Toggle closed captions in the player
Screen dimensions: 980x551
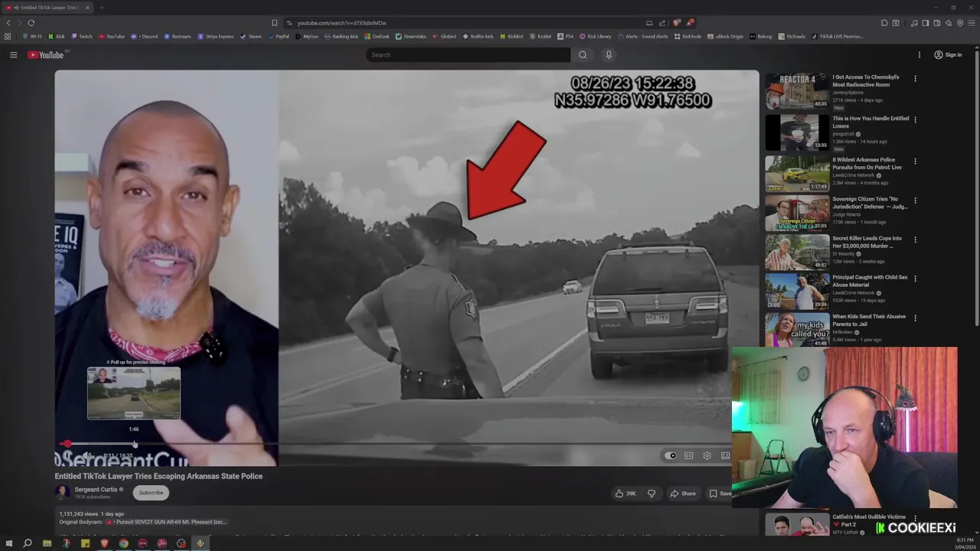[689, 455]
